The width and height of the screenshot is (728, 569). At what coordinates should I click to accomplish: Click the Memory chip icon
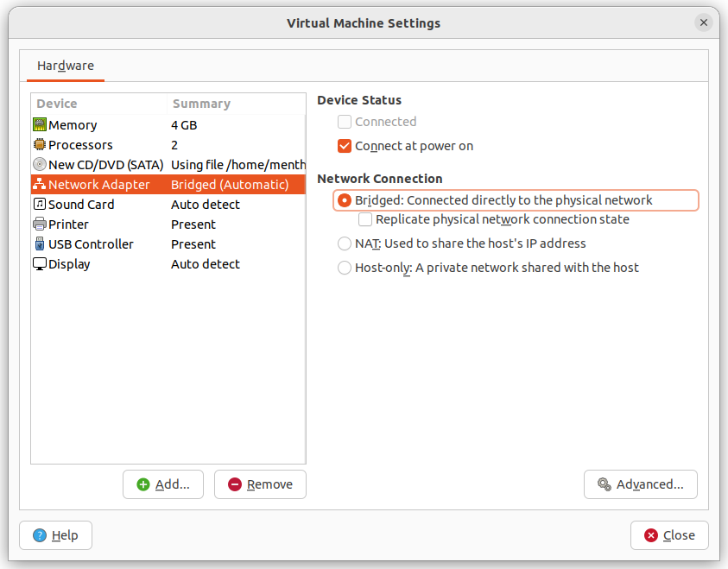coord(40,124)
